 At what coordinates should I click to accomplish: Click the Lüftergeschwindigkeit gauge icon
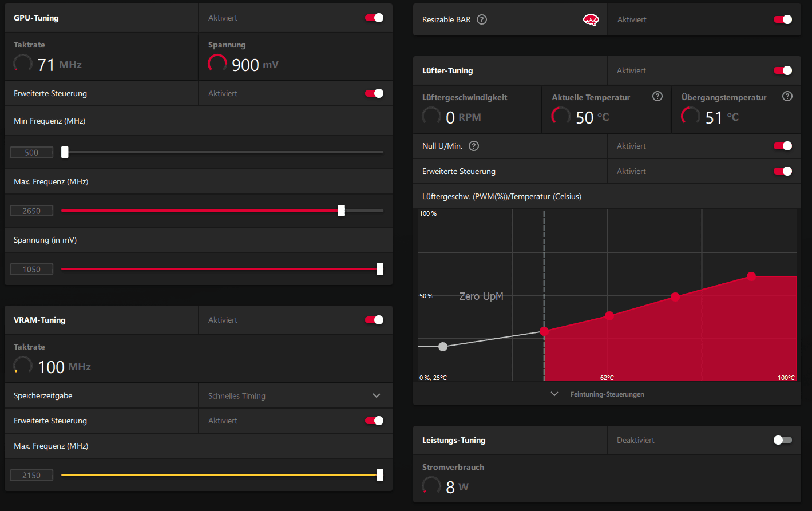tap(431, 116)
